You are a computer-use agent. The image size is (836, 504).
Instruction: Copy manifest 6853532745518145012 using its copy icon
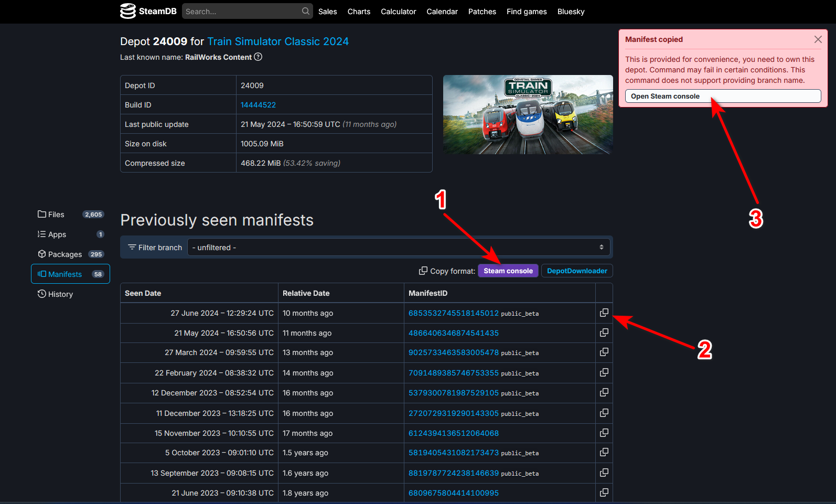click(604, 313)
